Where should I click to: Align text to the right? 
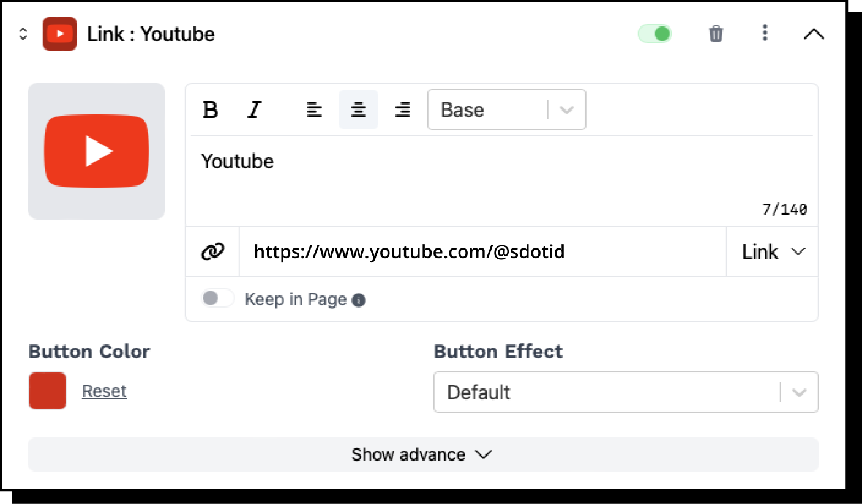coord(402,110)
